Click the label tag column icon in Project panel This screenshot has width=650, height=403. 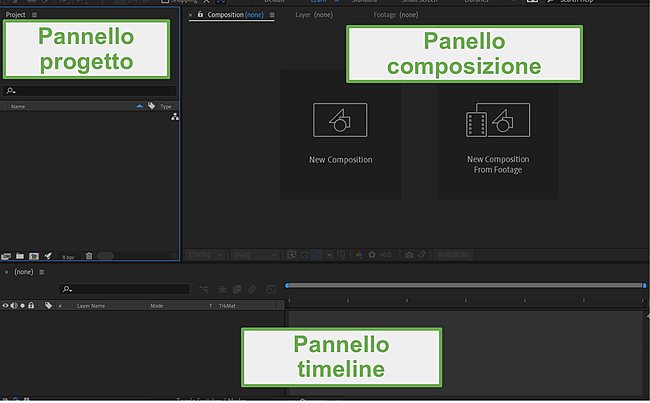pyautogui.click(x=151, y=106)
